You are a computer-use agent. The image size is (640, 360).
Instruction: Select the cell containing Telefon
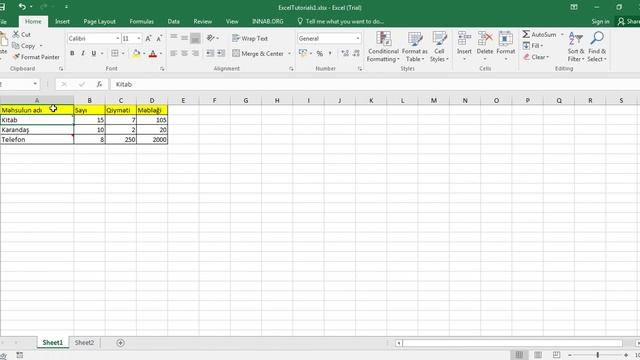[37, 140]
